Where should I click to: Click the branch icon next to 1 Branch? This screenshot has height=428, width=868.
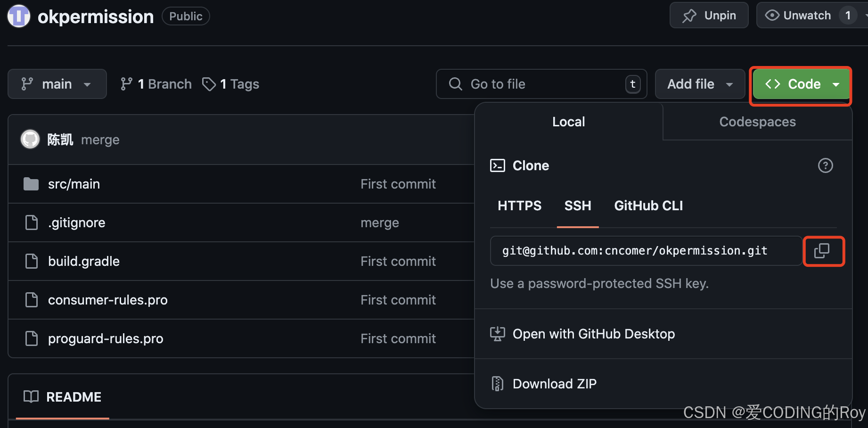126,84
